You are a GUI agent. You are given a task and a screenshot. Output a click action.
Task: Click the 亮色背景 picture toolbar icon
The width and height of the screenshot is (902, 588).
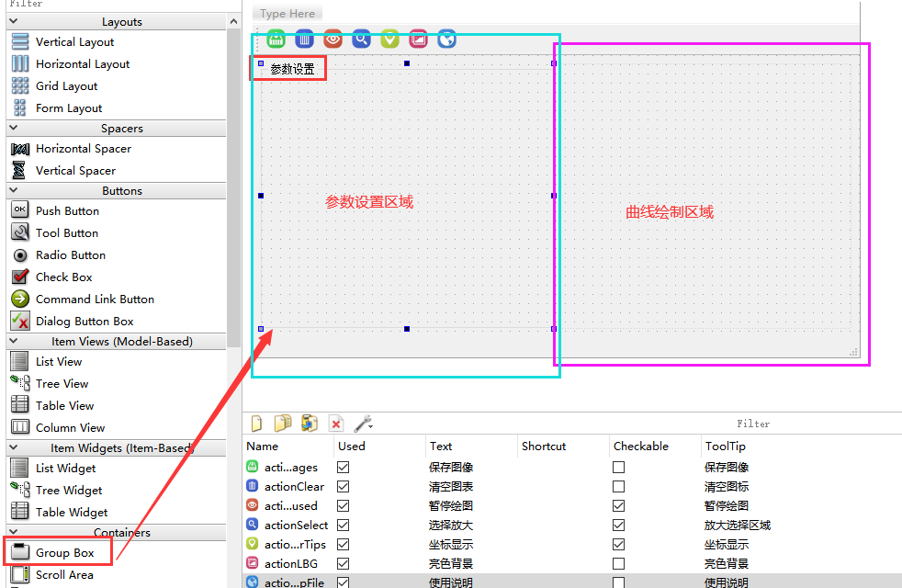coord(418,39)
